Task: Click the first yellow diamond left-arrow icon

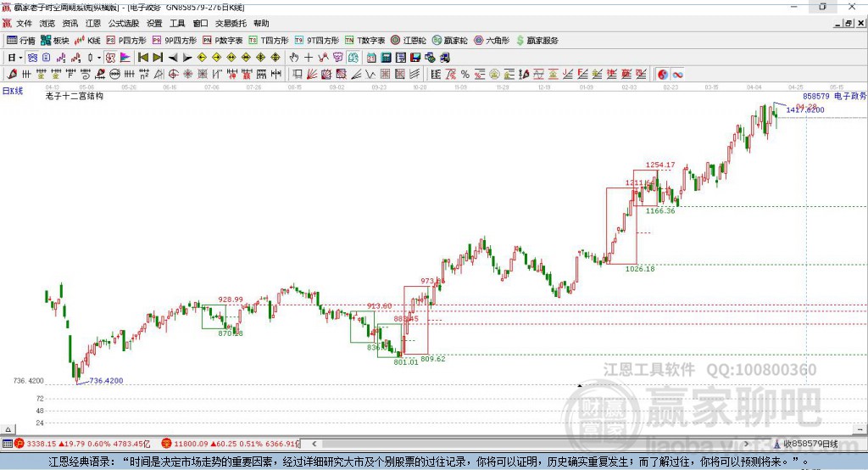Action: pos(202,58)
